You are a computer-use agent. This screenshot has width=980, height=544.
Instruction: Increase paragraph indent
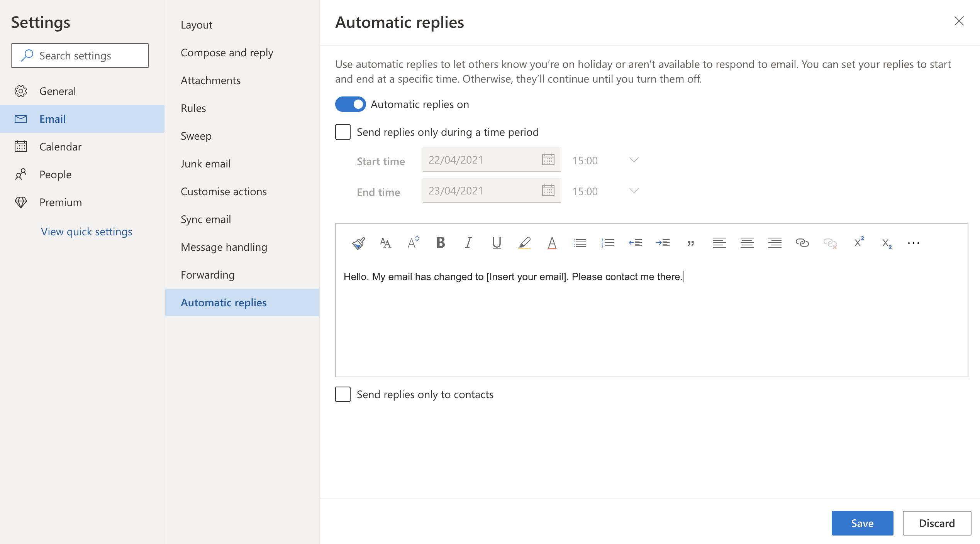[x=663, y=243]
